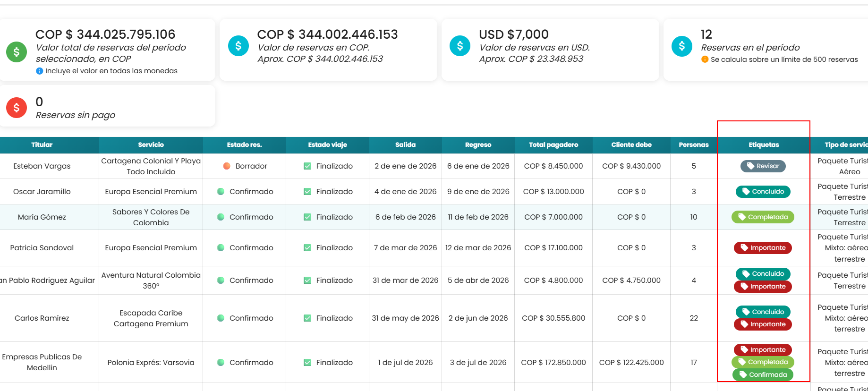Click the Completada tag in María Gómez row
The width and height of the screenshot is (868, 391).
point(763,217)
